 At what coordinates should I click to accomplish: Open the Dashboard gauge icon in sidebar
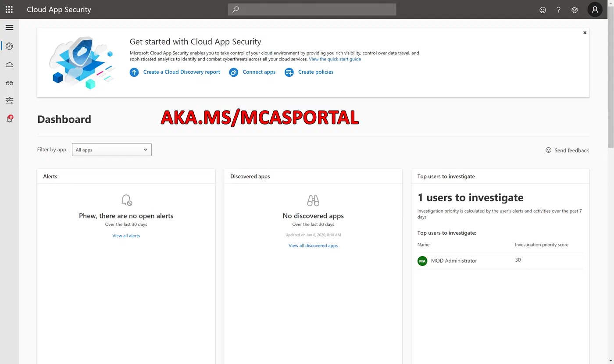9,46
